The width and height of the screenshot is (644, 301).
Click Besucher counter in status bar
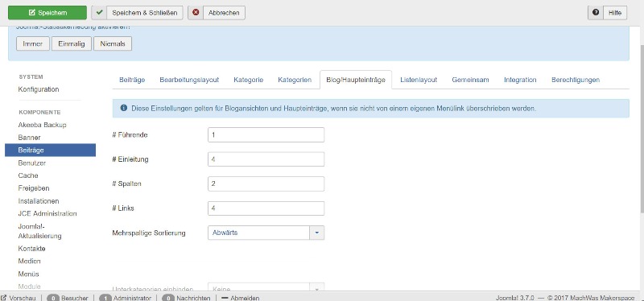click(68, 298)
